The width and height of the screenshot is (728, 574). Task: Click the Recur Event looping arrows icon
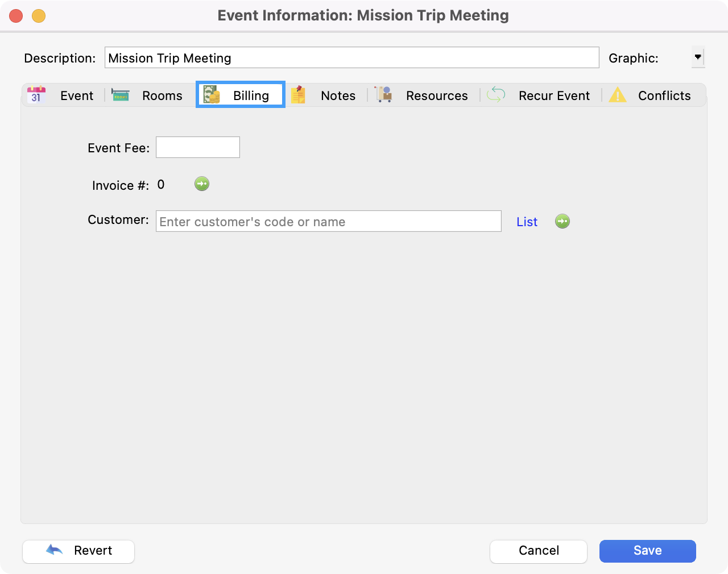point(496,95)
